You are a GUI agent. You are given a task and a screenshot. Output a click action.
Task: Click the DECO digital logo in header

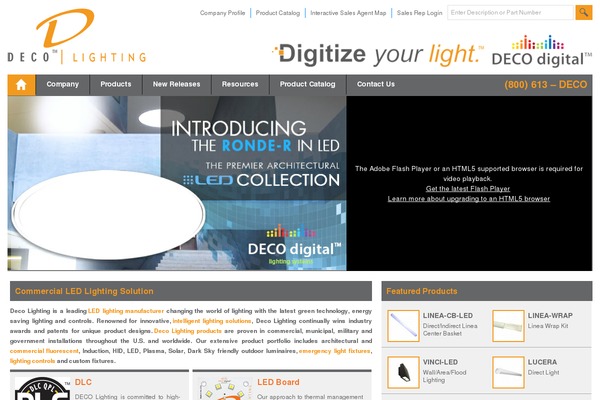[541, 51]
